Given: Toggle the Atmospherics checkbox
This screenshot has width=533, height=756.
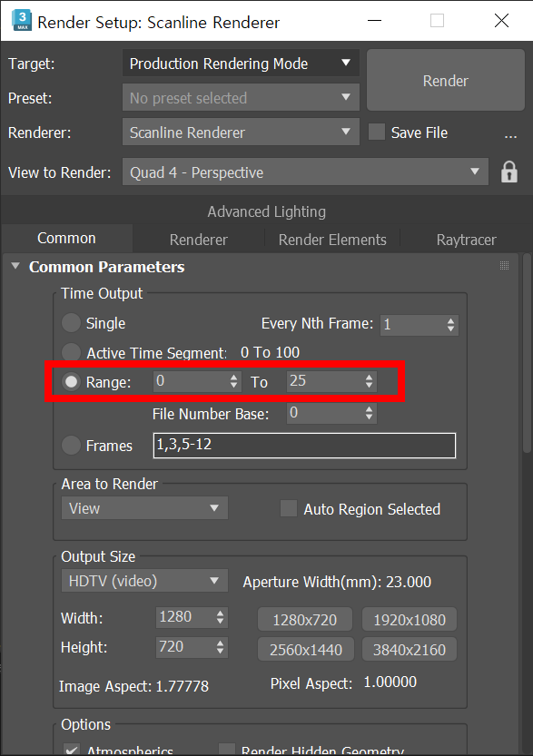Looking at the screenshot, I should coord(72,750).
